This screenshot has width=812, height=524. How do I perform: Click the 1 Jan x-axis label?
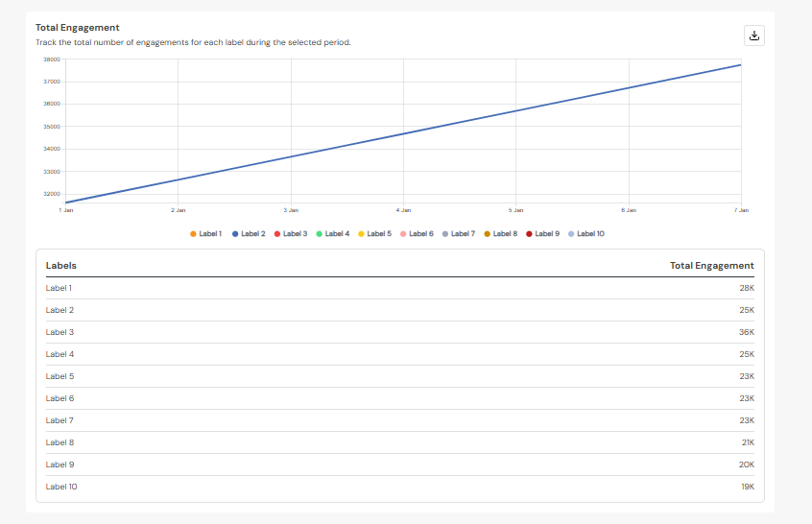[x=66, y=210]
